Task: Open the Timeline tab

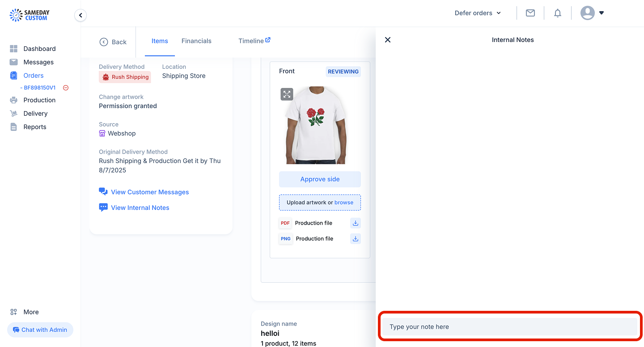Action: tap(254, 41)
